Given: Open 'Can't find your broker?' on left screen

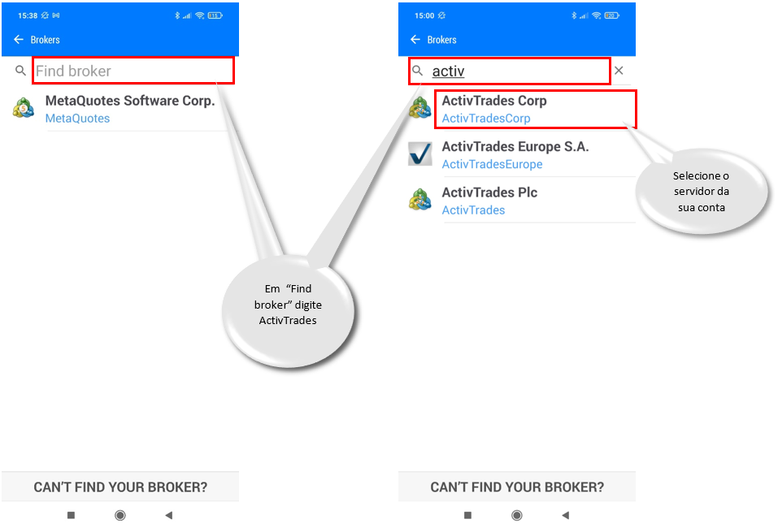Looking at the screenshot, I should (120, 487).
